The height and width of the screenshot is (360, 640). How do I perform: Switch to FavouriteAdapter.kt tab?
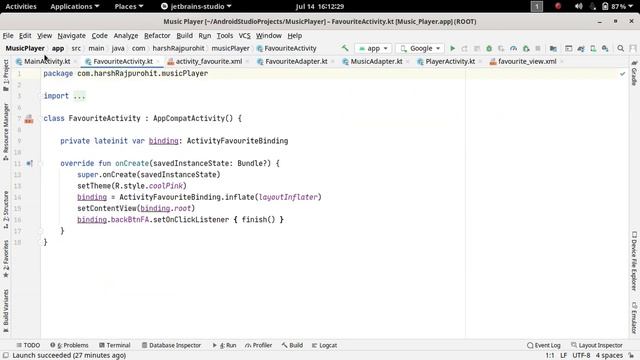pos(296,61)
